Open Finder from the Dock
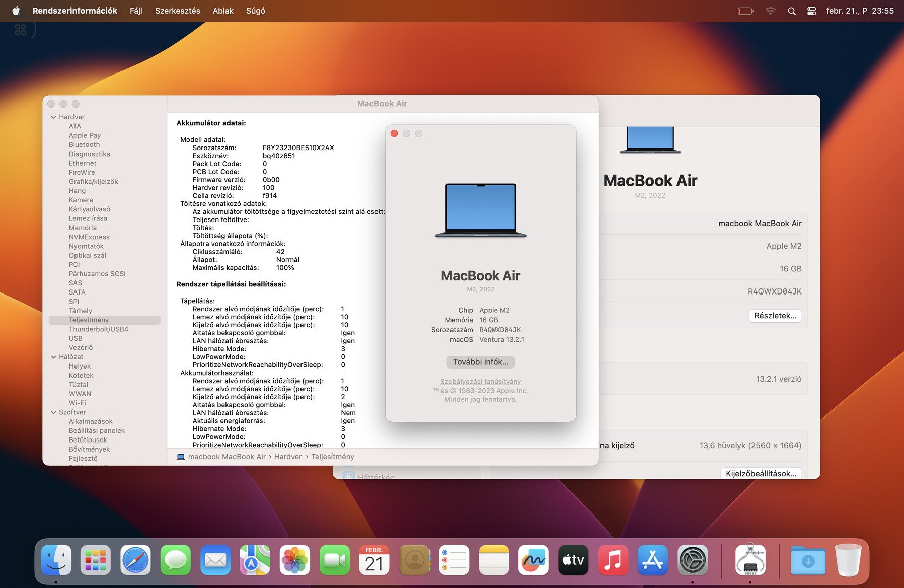Screen dimensions: 904x588 click(56, 560)
